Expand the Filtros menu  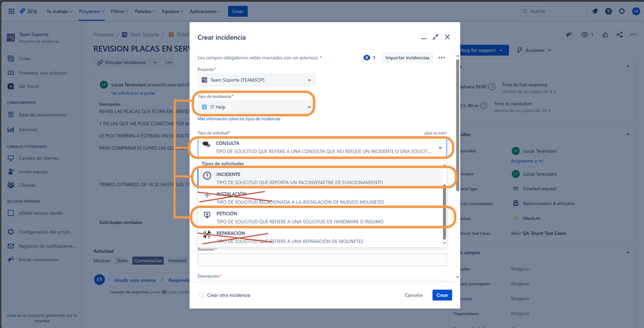pyautogui.click(x=119, y=12)
